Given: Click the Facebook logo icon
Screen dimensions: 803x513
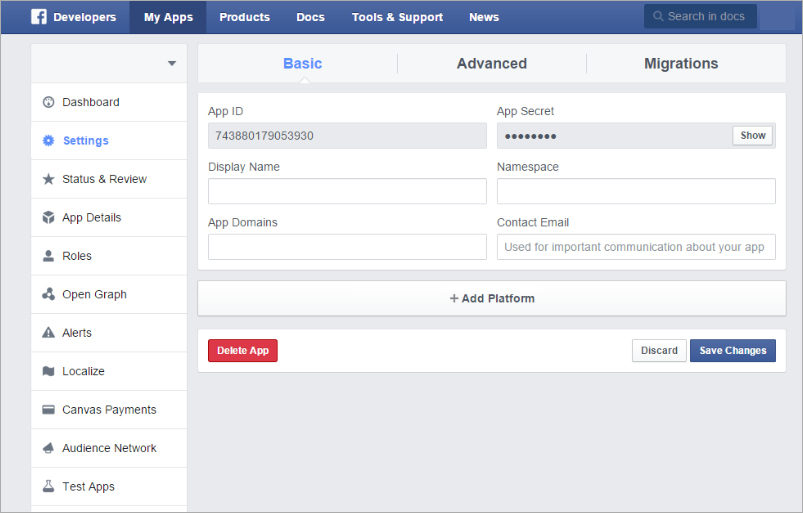Looking at the screenshot, I should [x=38, y=16].
